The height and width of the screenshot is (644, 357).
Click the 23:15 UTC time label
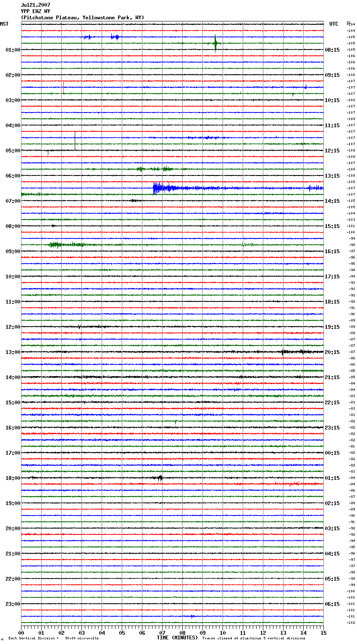332,428
